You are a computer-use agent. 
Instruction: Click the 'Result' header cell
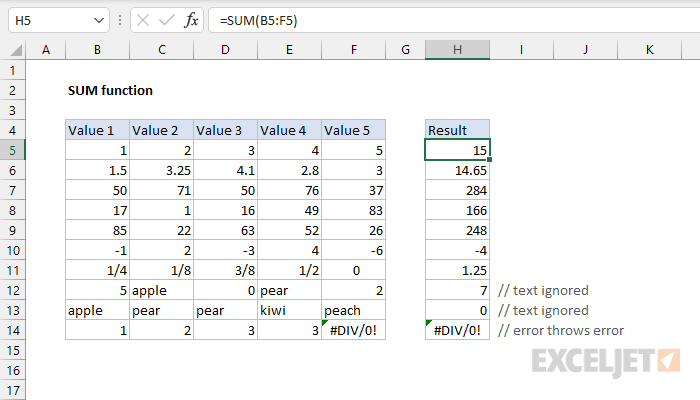click(x=457, y=130)
